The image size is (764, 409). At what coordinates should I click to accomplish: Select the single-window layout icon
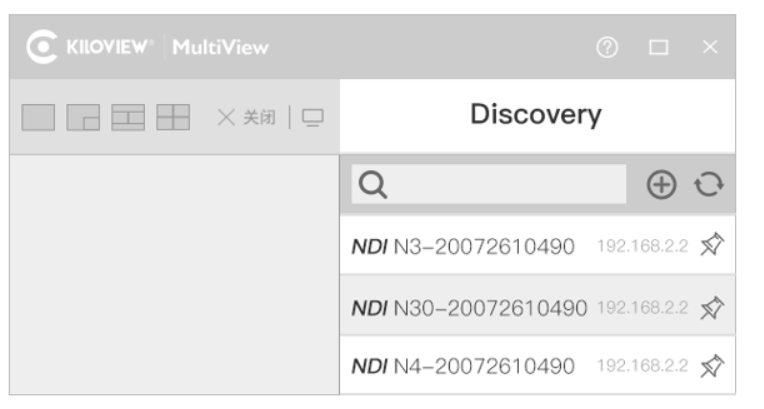click(38, 117)
